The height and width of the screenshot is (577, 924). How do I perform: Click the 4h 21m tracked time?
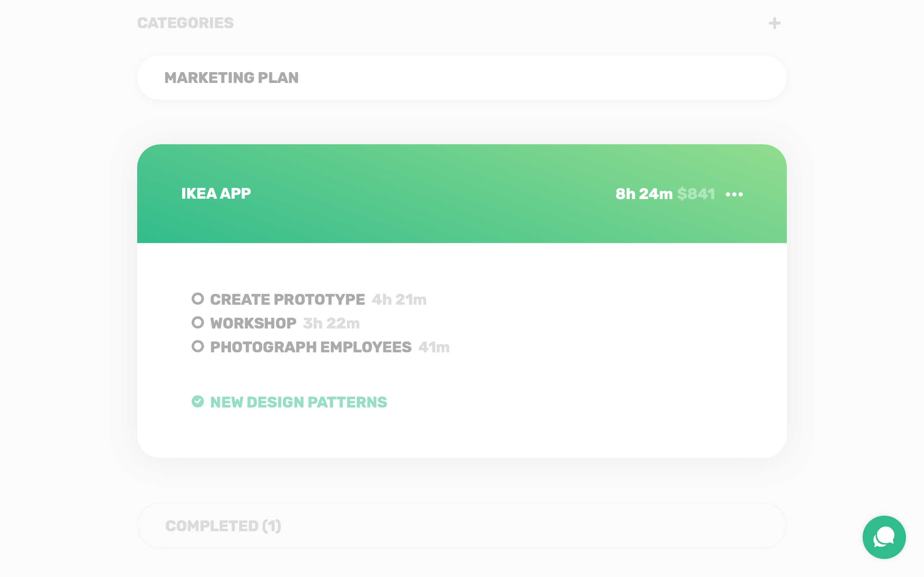tap(399, 300)
